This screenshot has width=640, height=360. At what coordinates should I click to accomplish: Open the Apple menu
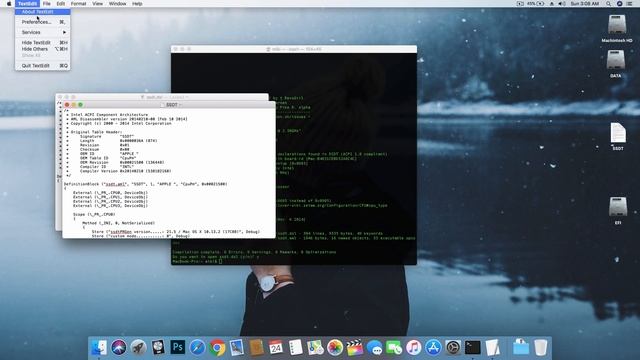coord(9,4)
